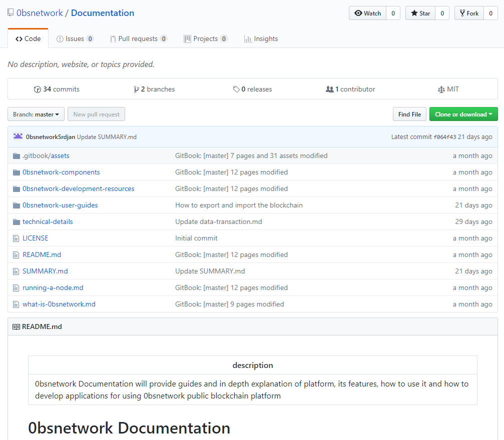Screen dimensions: 504x440
Task: Click the branches fork icon
Action: pyautogui.click(x=136, y=89)
